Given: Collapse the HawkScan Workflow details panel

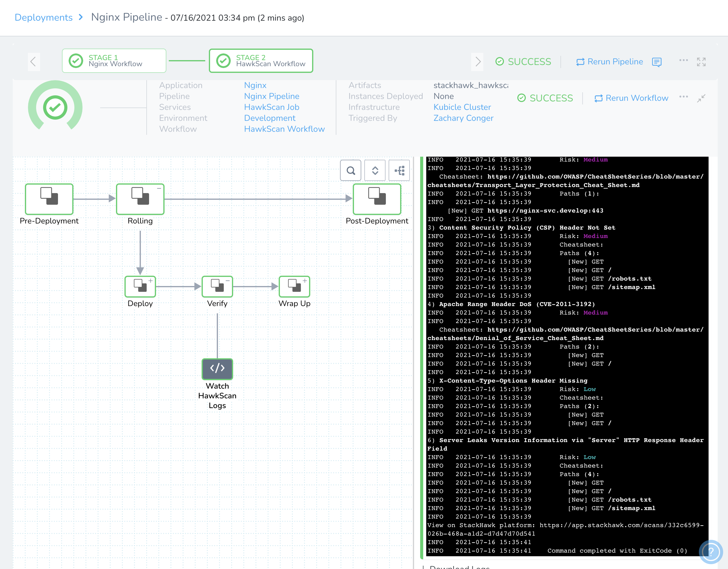Looking at the screenshot, I should 702,98.
